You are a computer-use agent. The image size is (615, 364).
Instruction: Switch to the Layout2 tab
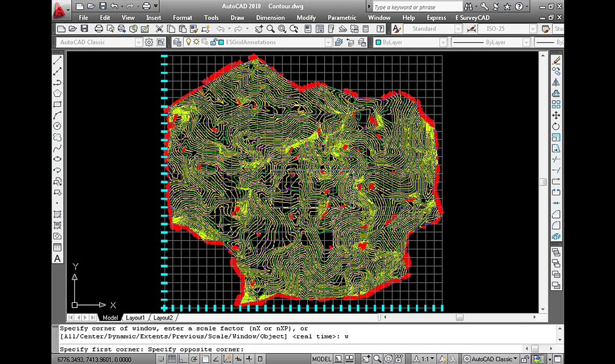(163, 317)
